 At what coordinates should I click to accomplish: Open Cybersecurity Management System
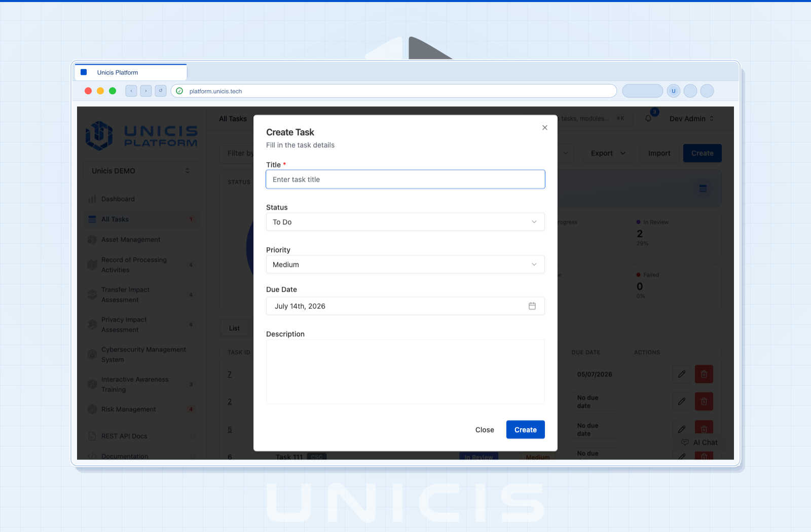click(141, 355)
